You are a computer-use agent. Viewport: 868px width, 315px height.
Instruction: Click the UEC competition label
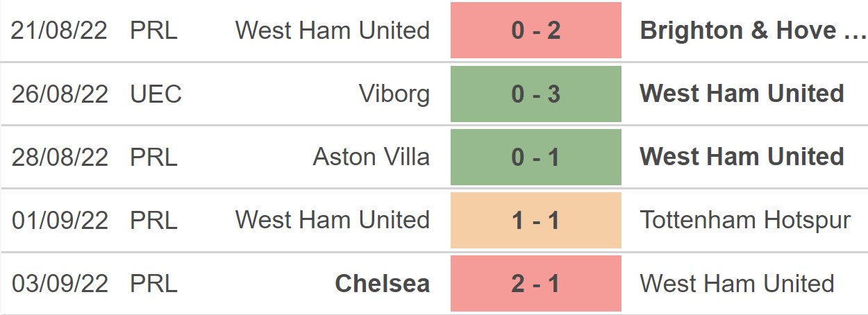pyautogui.click(x=156, y=94)
